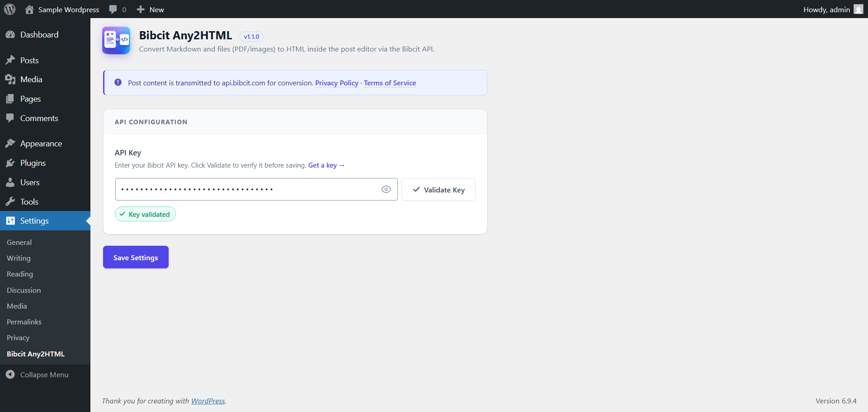Viewport: 868px width, 412px height.
Task: Open Plugins menu
Action: coord(45,163)
